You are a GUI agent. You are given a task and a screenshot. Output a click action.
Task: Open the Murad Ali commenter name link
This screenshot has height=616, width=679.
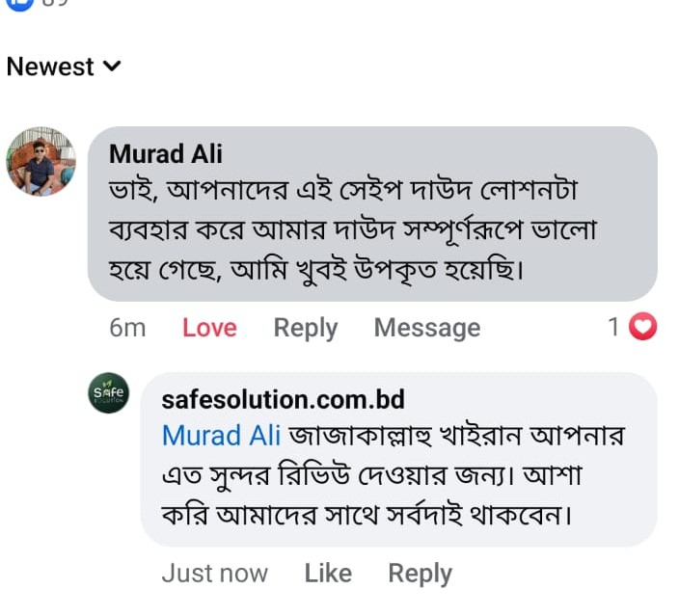tap(166, 153)
